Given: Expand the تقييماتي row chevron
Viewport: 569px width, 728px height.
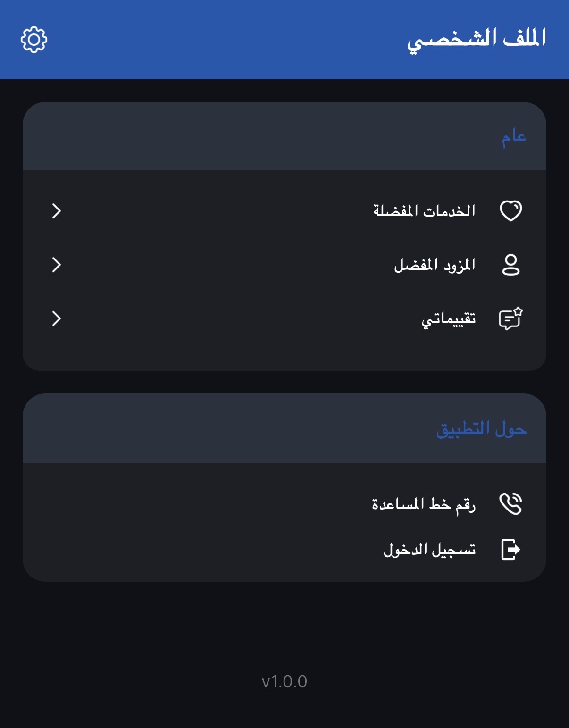Looking at the screenshot, I should (57, 318).
